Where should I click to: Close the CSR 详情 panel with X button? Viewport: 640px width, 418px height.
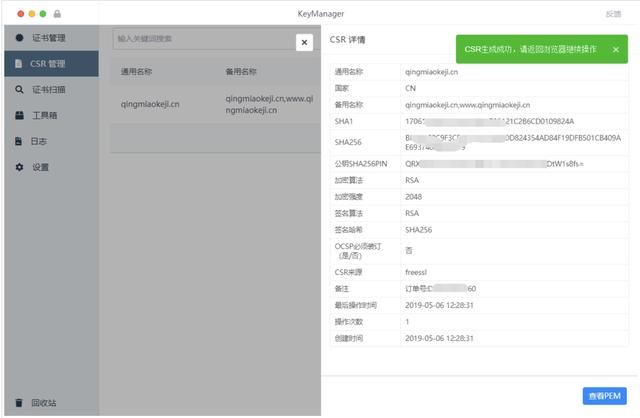304,42
